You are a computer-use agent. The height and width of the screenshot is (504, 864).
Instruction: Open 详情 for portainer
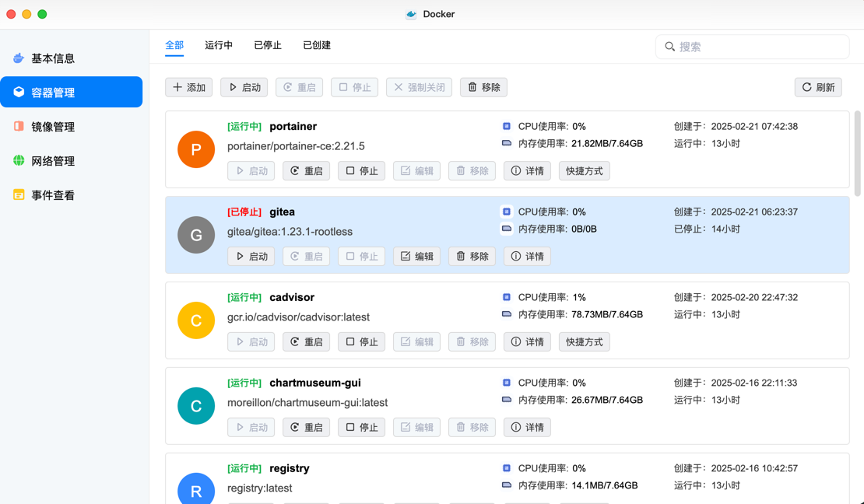coord(527,171)
